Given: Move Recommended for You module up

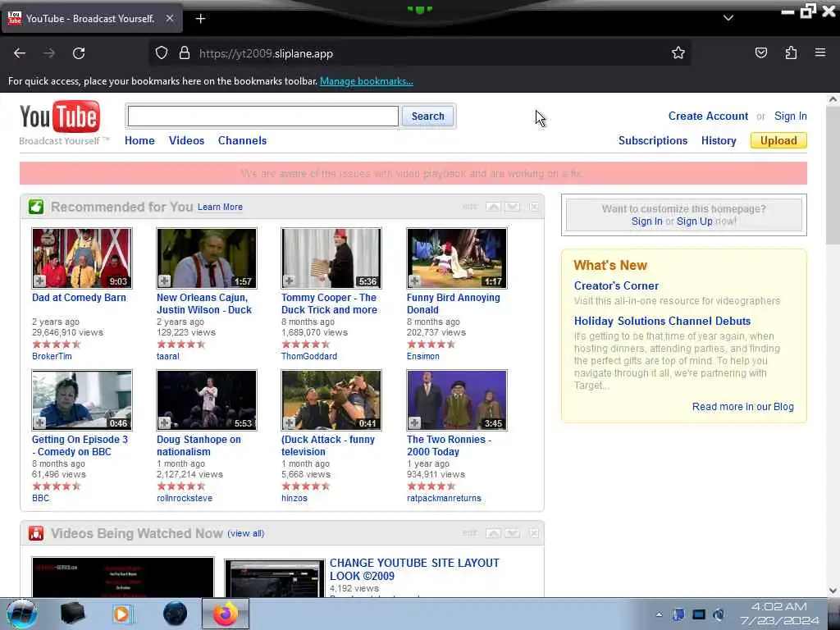Looking at the screenshot, I should (x=493, y=207).
